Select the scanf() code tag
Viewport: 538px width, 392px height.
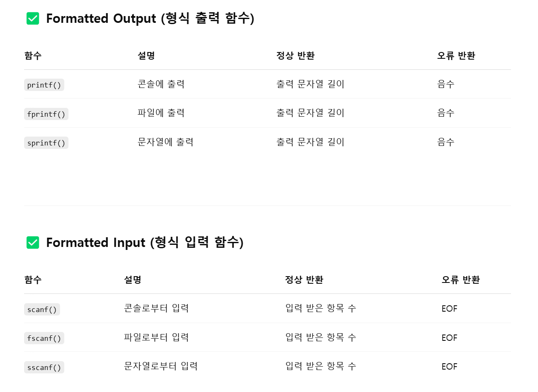tap(42, 310)
